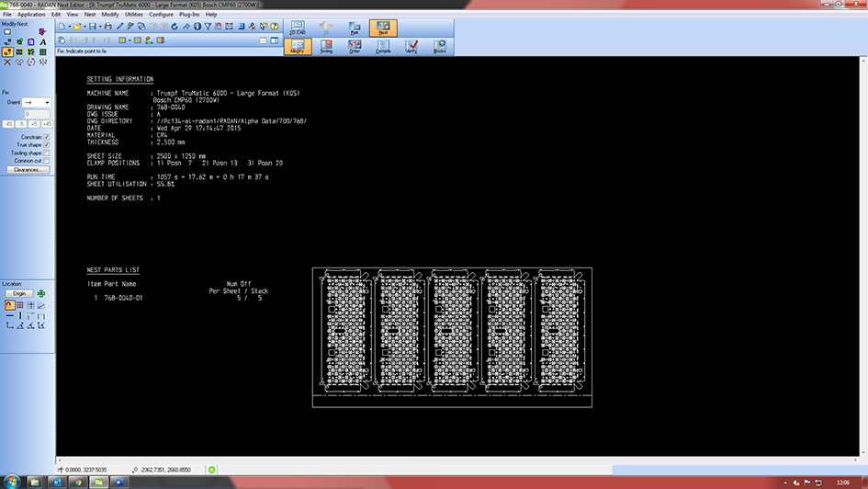Expand the New document dropdown arrow
The height and width of the screenshot is (489, 868).
pyautogui.click(x=69, y=26)
